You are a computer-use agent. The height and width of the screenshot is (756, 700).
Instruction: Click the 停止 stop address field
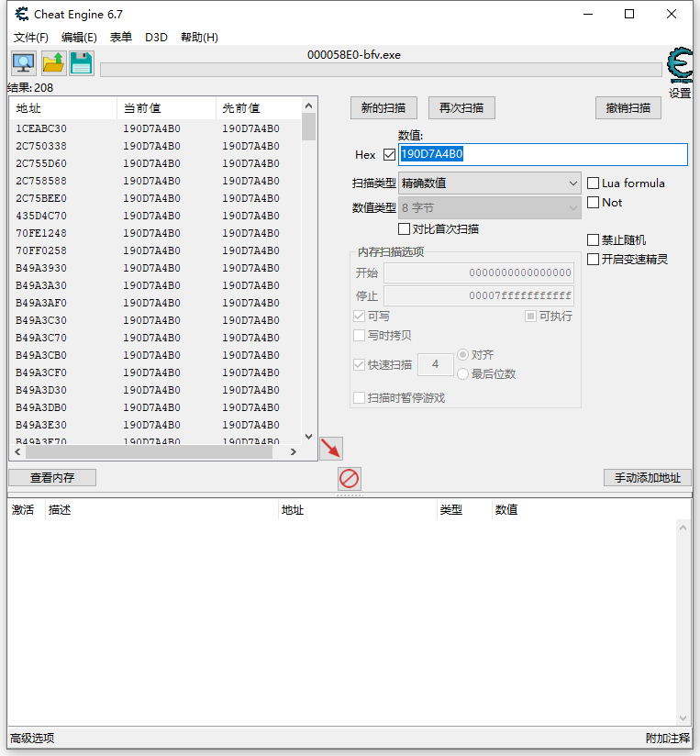tap(479, 295)
